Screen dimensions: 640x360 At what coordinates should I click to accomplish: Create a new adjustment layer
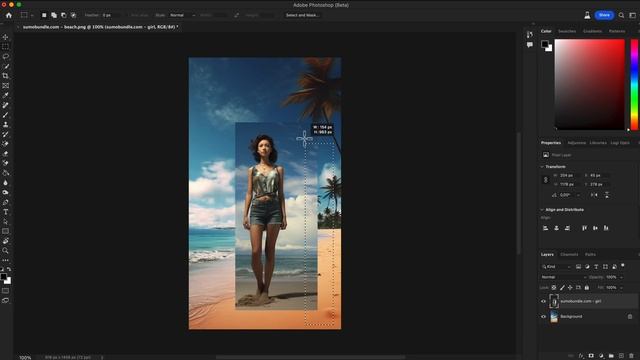pos(601,356)
